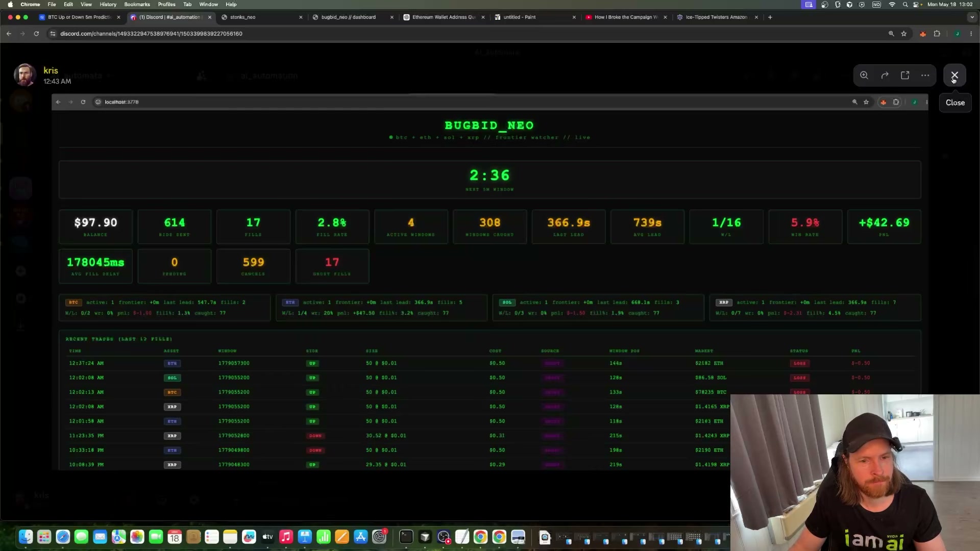Switch to bugbid_neo // dashboard tab
The image size is (980, 551).
pos(353,17)
